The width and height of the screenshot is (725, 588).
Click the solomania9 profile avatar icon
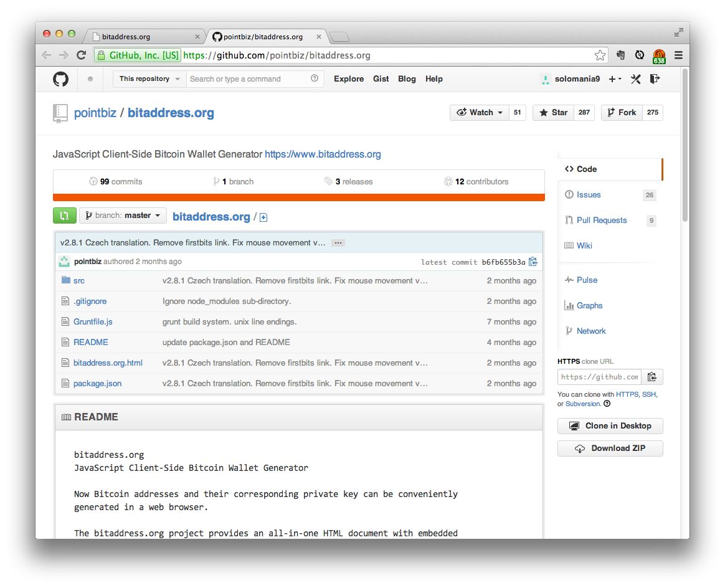coord(546,80)
